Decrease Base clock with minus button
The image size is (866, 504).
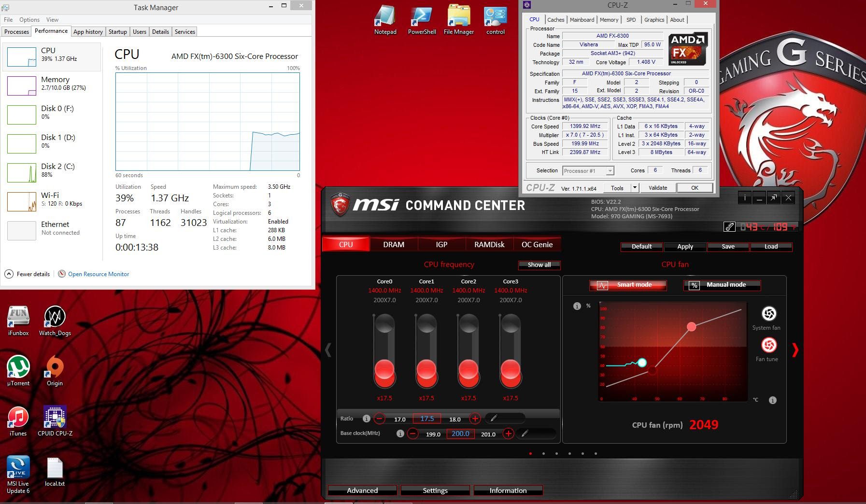tap(412, 434)
